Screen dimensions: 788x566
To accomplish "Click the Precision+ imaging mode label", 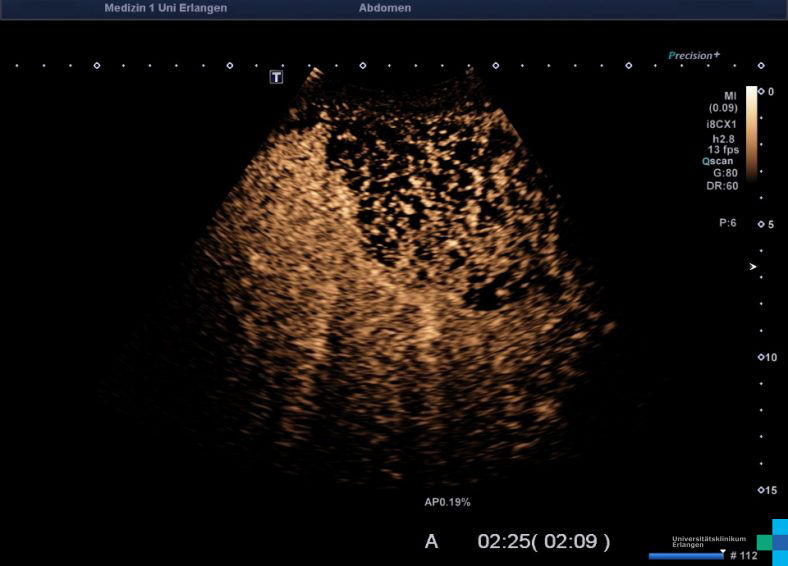I will coord(694,56).
